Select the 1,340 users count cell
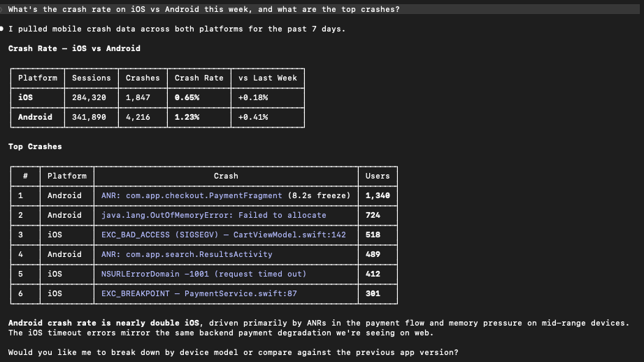The height and width of the screenshot is (362, 644). (378, 195)
